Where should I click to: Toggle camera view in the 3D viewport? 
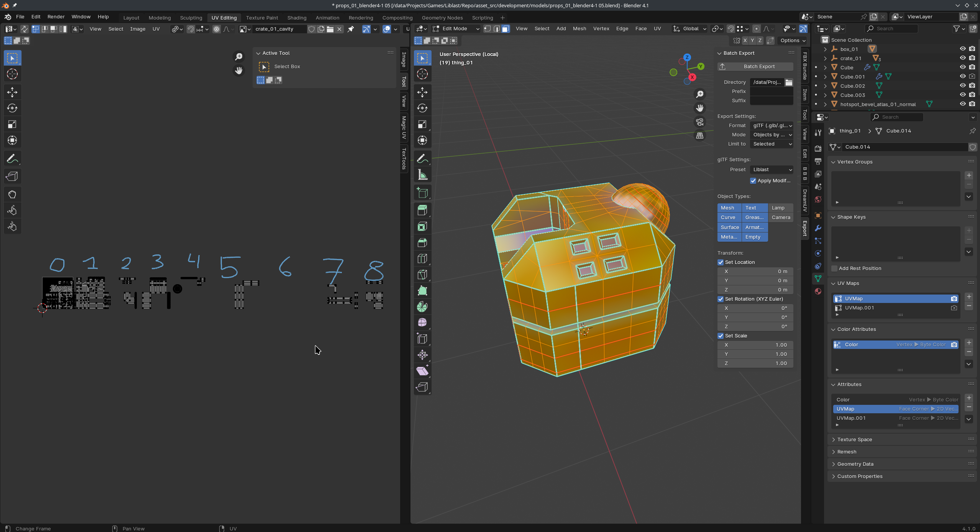[x=700, y=122]
